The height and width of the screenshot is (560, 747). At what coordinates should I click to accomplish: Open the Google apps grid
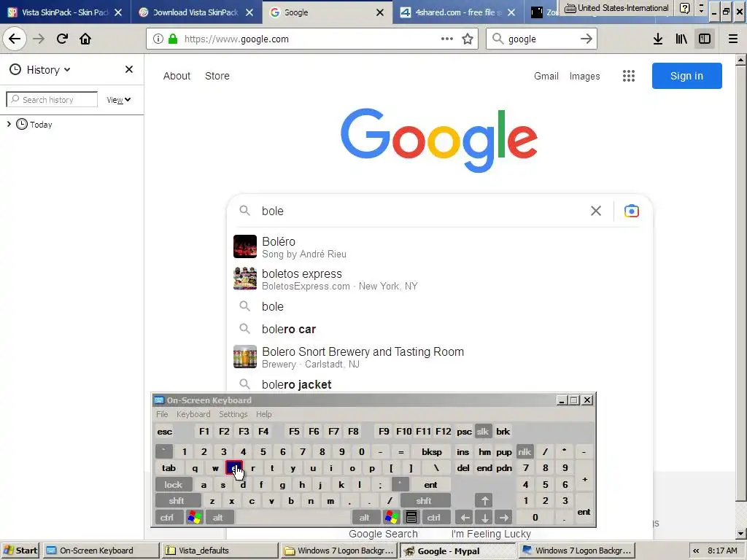629,76
